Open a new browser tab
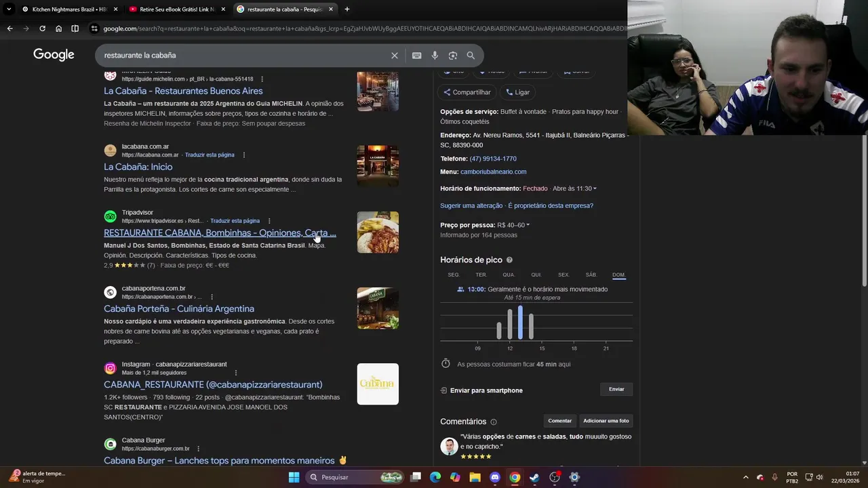The width and height of the screenshot is (868, 488). tap(347, 9)
